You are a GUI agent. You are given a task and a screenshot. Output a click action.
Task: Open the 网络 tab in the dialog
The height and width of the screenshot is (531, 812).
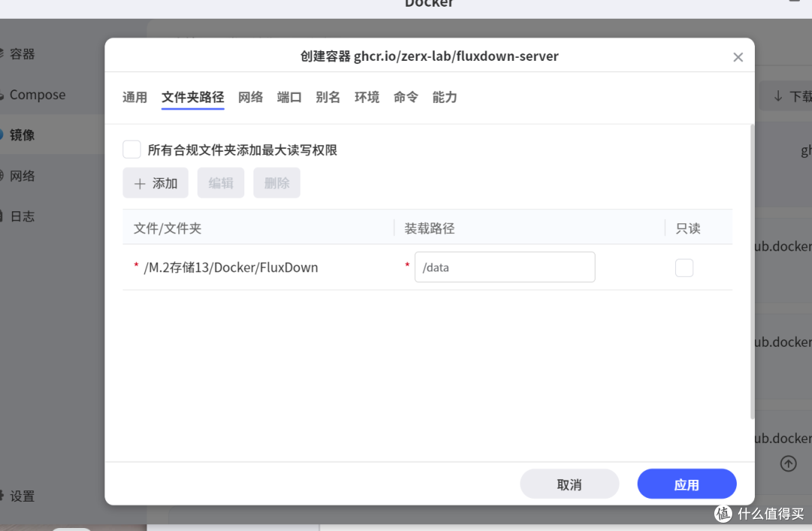point(250,97)
